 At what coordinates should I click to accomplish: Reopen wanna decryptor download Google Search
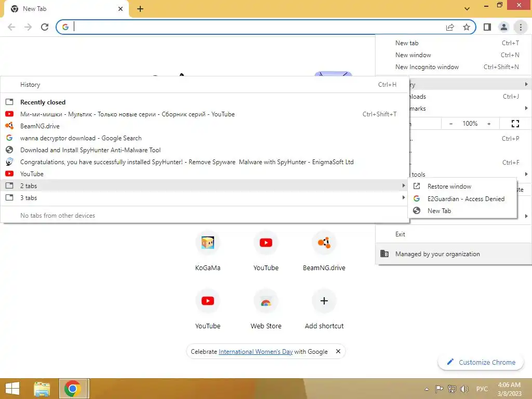pos(205,138)
